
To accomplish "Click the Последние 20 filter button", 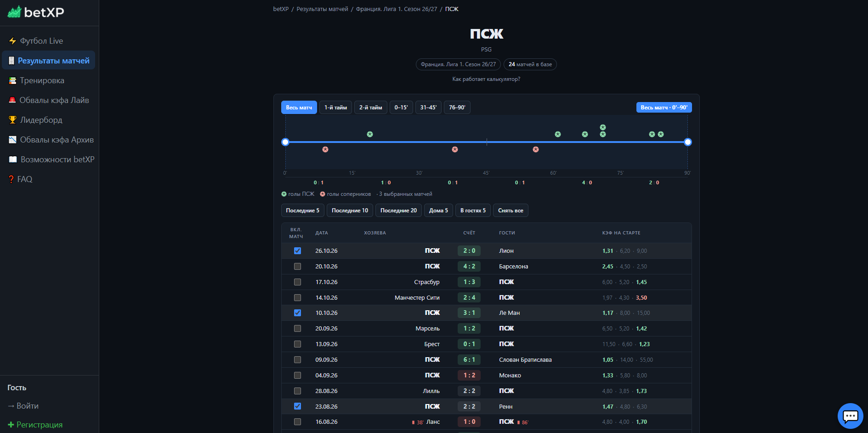I will [x=399, y=211].
